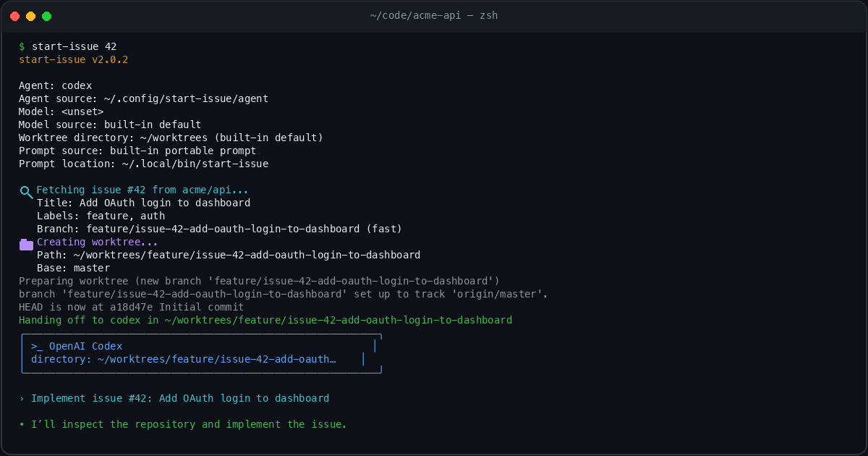This screenshot has height=456, width=868.
Task: Click the green 'Handing off to codex' line
Action: point(265,320)
